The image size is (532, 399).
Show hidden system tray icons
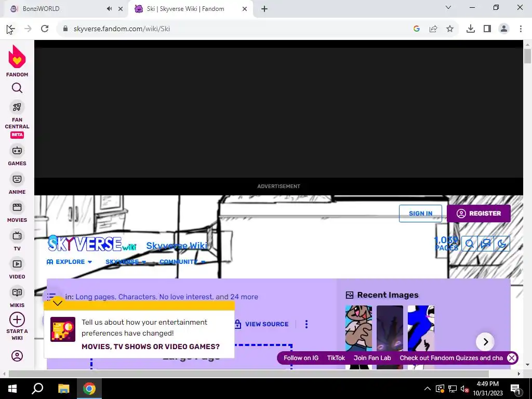click(428, 389)
